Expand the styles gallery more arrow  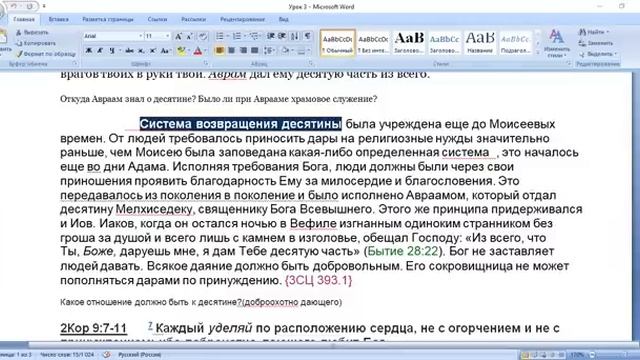tap(538, 53)
